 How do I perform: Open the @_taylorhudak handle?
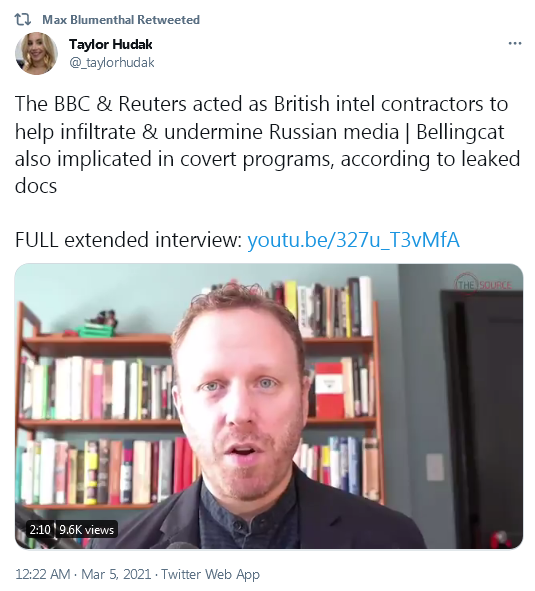[x=112, y=62]
